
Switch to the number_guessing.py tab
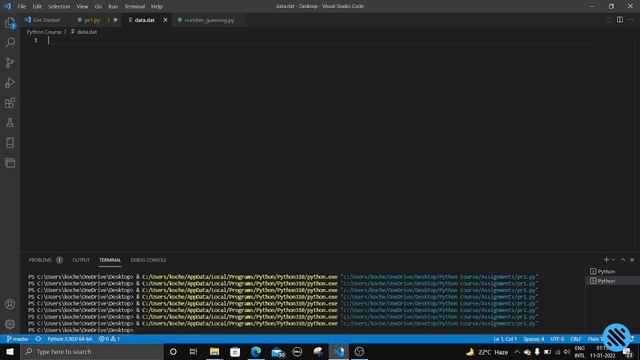209,20
